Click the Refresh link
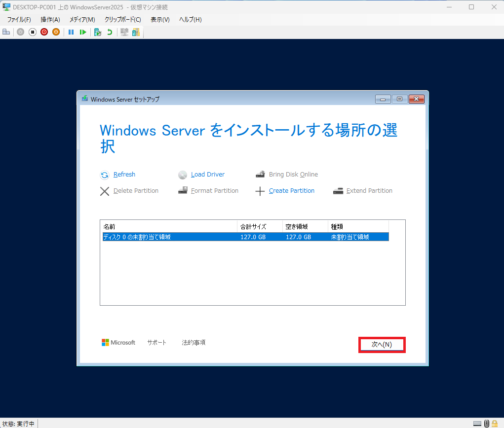504x428 pixels. tap(124, 175)
